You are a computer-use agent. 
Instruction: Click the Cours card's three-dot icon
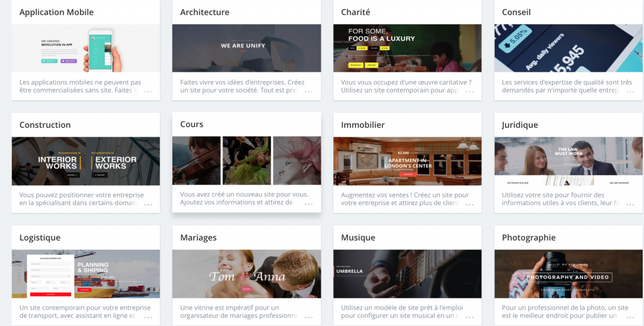pyautogui.click(x=308, y=204)
